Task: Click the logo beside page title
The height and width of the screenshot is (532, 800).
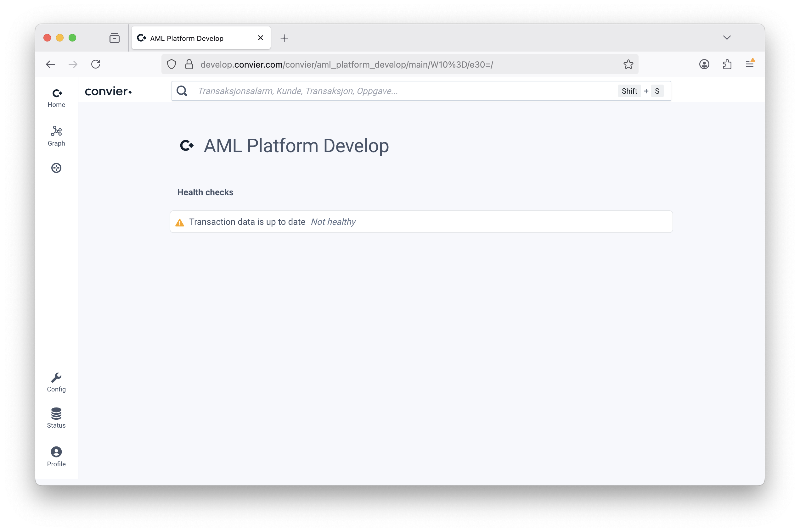Action: [x=187, y=146]
